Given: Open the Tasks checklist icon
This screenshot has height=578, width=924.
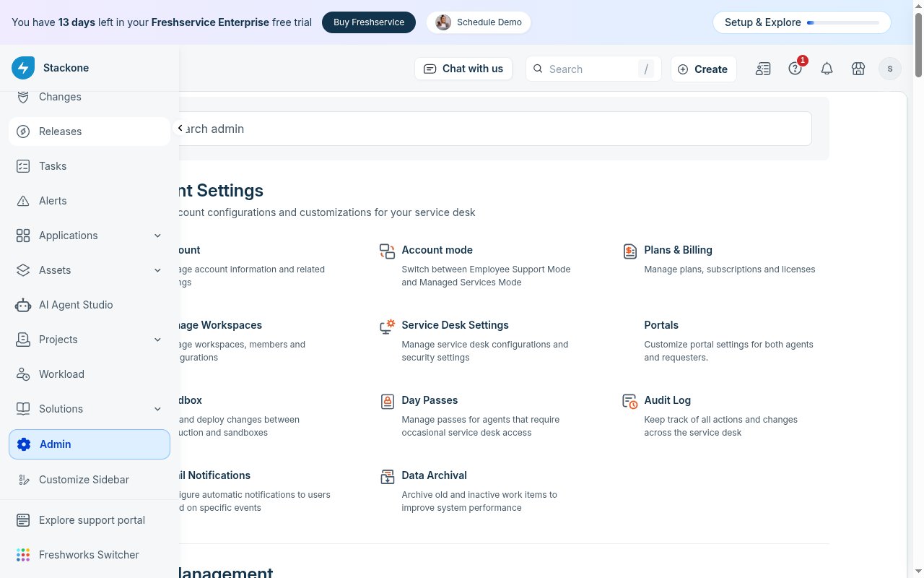Looking at the screenshot, I should (23, 166).
